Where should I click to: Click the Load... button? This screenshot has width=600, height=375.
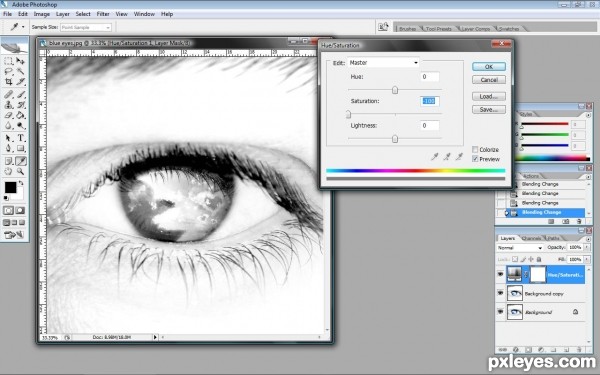[x=489, y=96]
